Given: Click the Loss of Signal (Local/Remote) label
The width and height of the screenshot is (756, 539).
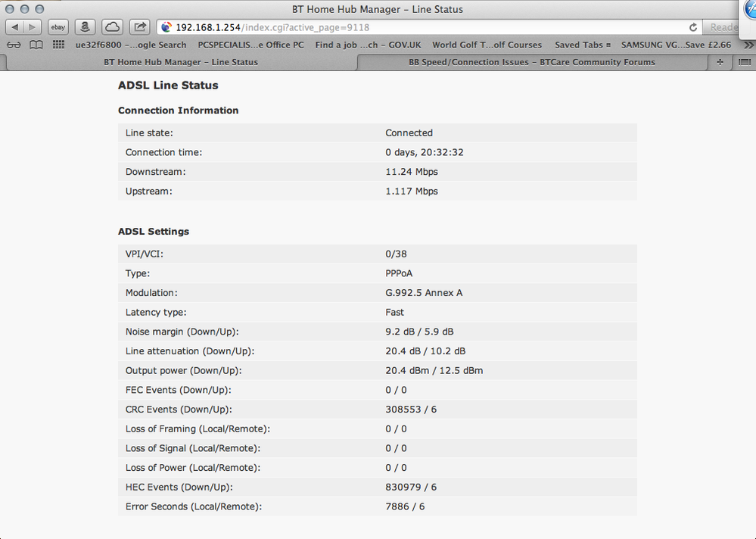Looking at the screenshot, I should (193, 448).
